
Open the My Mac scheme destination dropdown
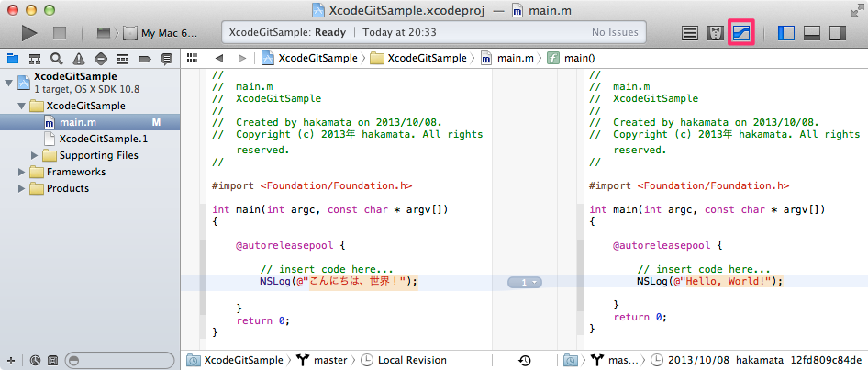pos(161,33)
